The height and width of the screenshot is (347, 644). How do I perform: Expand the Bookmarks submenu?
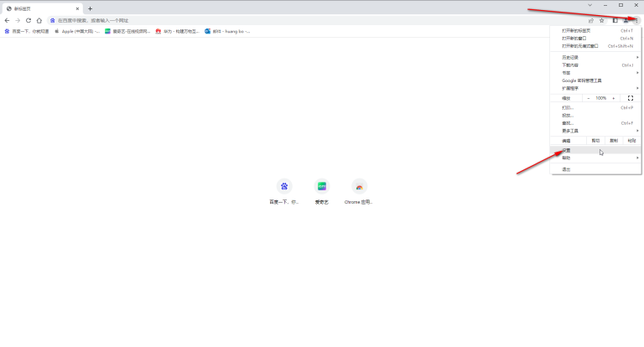point(595,73)
